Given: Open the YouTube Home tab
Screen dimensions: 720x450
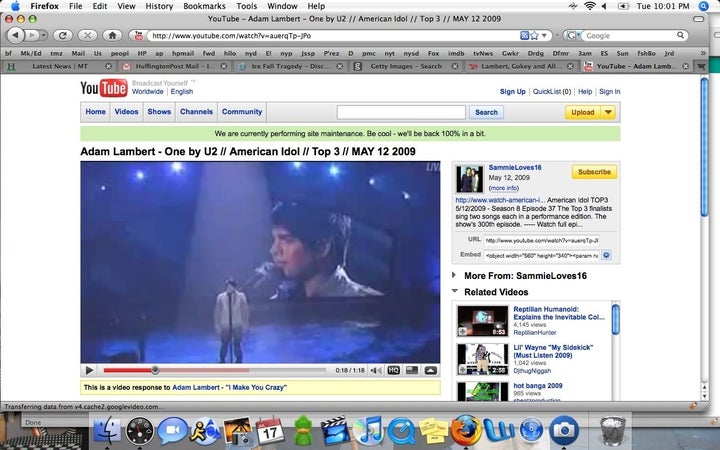Looking at the screenshot, I should click(x=96, y=112).
